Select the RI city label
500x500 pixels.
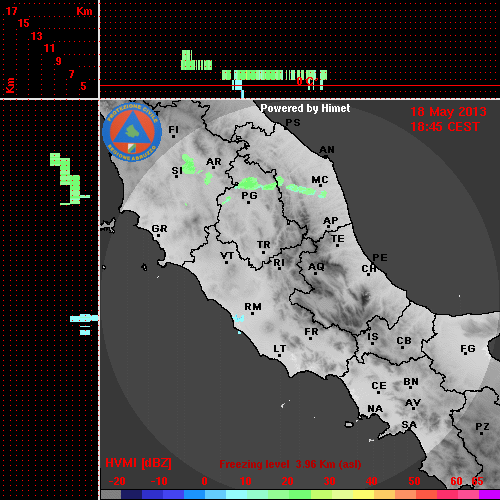coord(279,263)
